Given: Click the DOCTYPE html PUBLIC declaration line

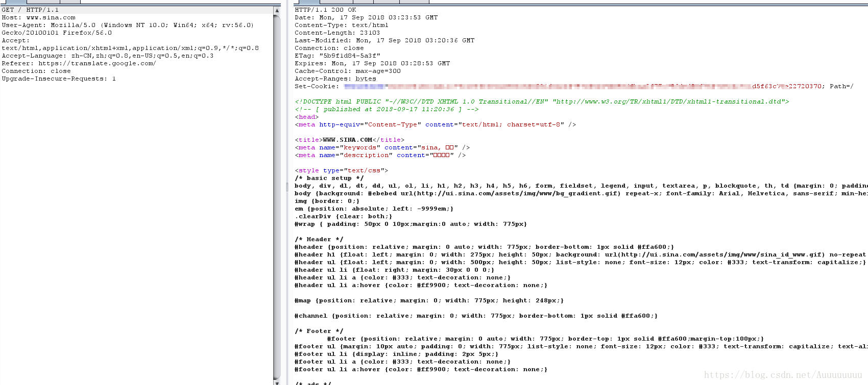Looking at the screenshot, I should coord(542,101).
